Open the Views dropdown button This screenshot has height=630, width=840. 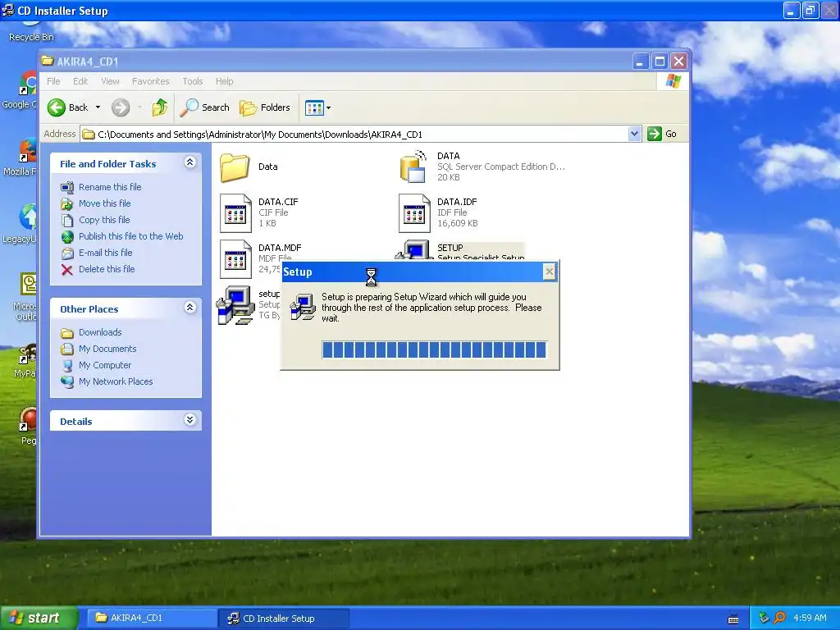pyautogui.click(x=317, y=107)
